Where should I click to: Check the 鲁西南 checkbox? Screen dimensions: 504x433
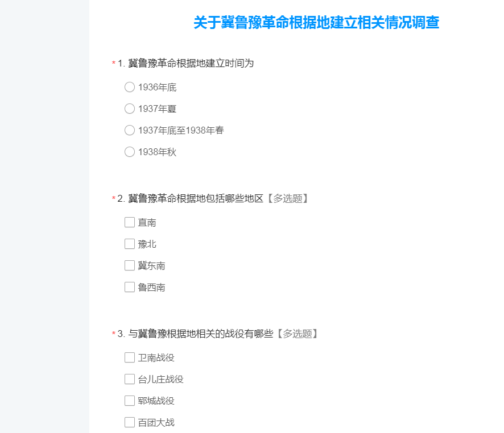coord(130,287)
